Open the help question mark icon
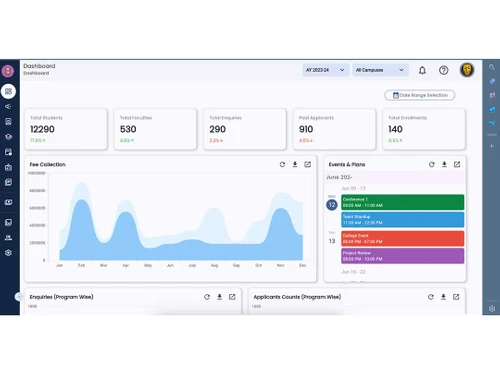Screen dimensions: 500x375 point(443,70)
